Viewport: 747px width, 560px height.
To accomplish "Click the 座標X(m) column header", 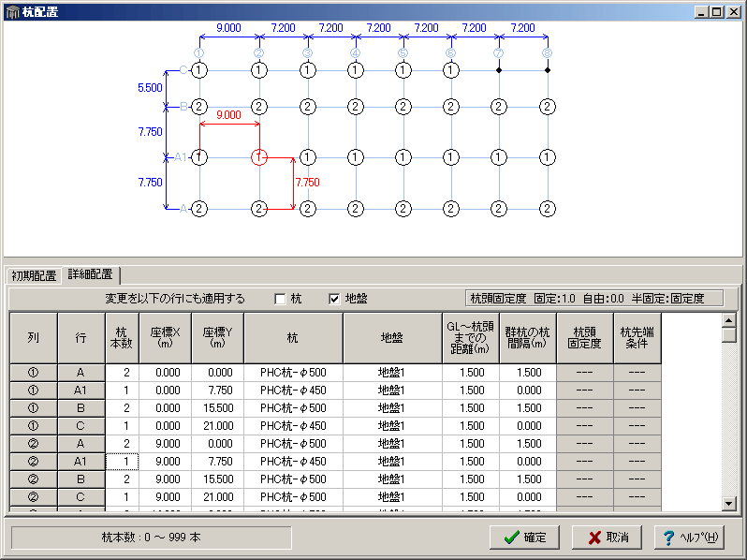I will pos(166,338).
